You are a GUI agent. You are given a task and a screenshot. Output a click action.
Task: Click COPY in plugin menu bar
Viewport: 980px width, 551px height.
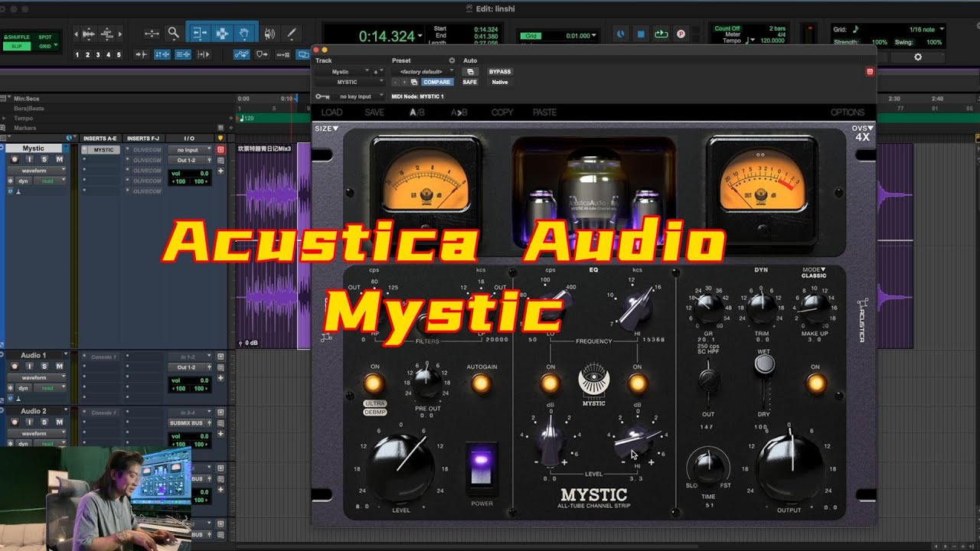coord(502,112)
